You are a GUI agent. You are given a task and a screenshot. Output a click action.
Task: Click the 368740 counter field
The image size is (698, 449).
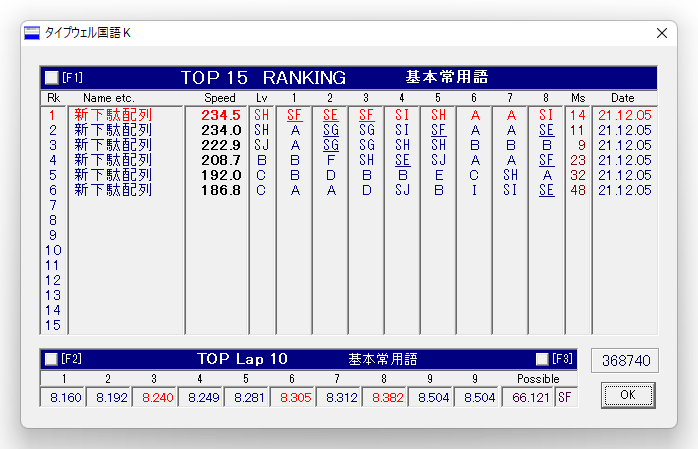click(625, 360)
